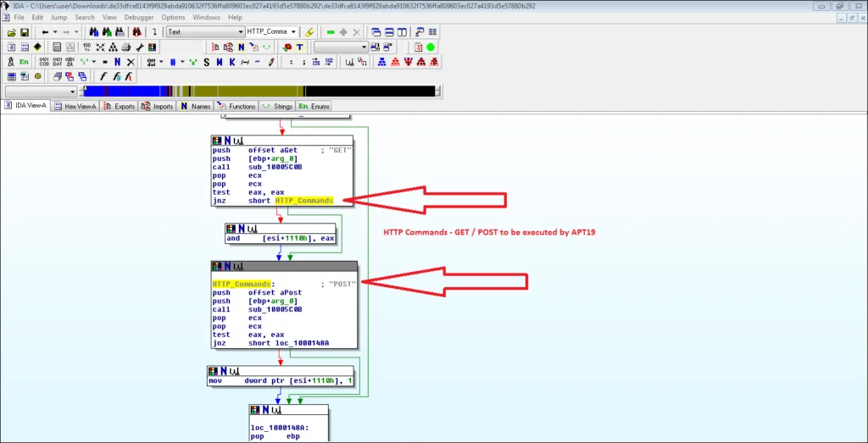868x443 pixels.
Task: Click 'offset aGet' operand text
Action: tap(273, 150)
